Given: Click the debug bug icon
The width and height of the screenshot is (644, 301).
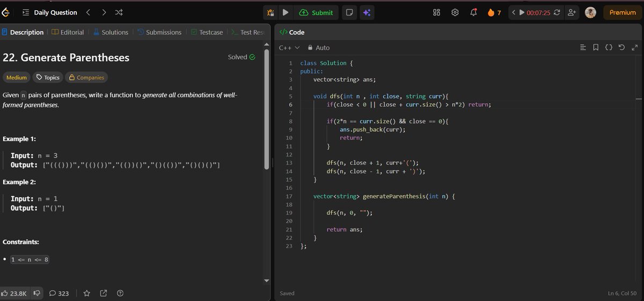Looking at the screenshot, I should pyautogui.click(x=270, y=12).
